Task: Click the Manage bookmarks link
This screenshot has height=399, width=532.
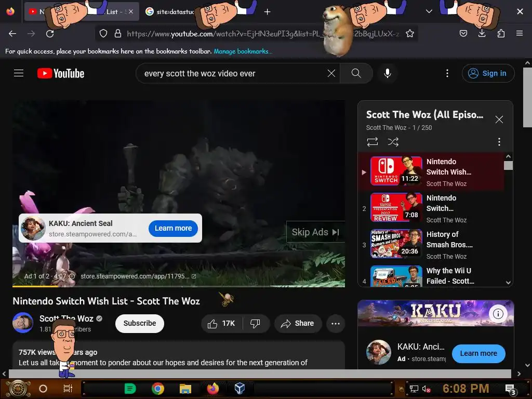Action: pyautogui.click(x=243, y=51)
